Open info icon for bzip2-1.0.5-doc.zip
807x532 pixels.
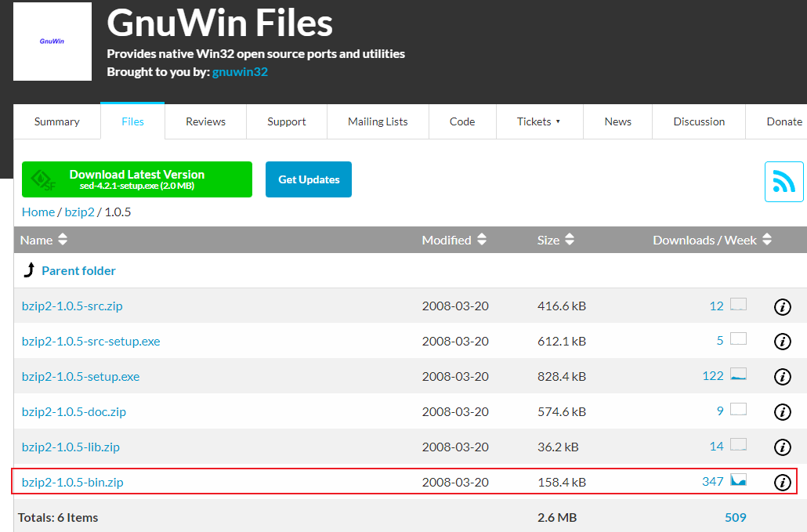pyautogui.click(x=782, y=412)
